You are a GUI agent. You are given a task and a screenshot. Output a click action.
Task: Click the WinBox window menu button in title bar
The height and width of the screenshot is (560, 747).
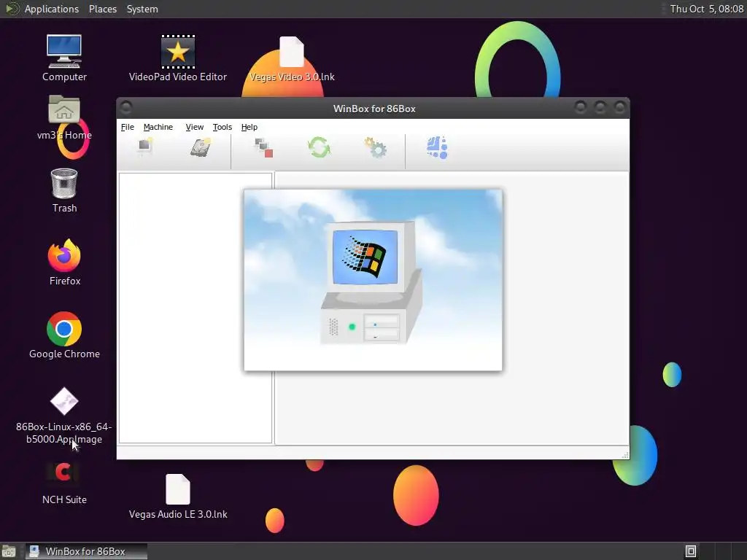125,108
